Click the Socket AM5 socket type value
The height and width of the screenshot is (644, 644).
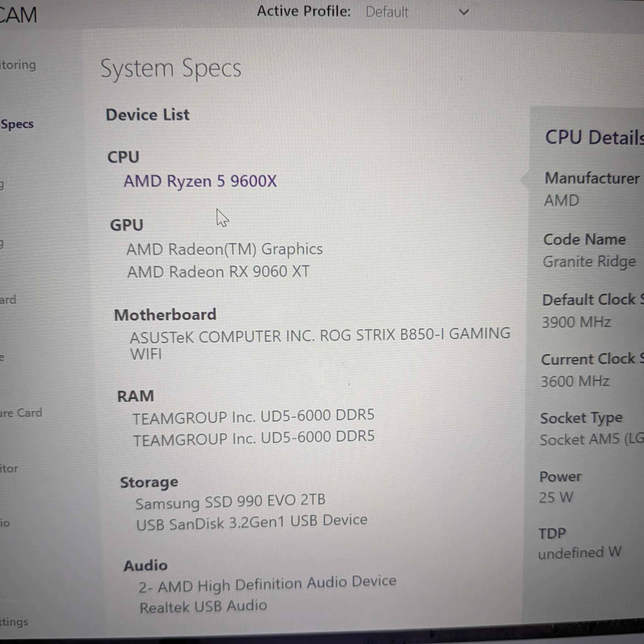(592, 440)
